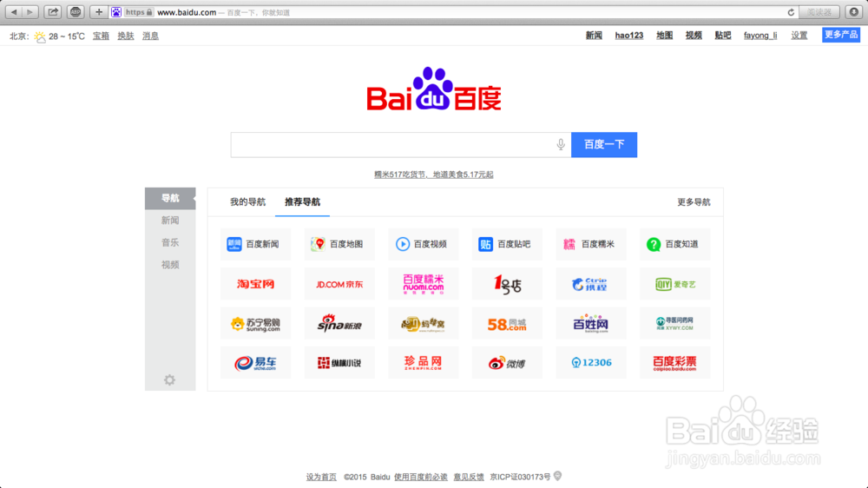Open 百度知道 tile
The width and height of the screenshot is (868, 488).
pos(674,244)
